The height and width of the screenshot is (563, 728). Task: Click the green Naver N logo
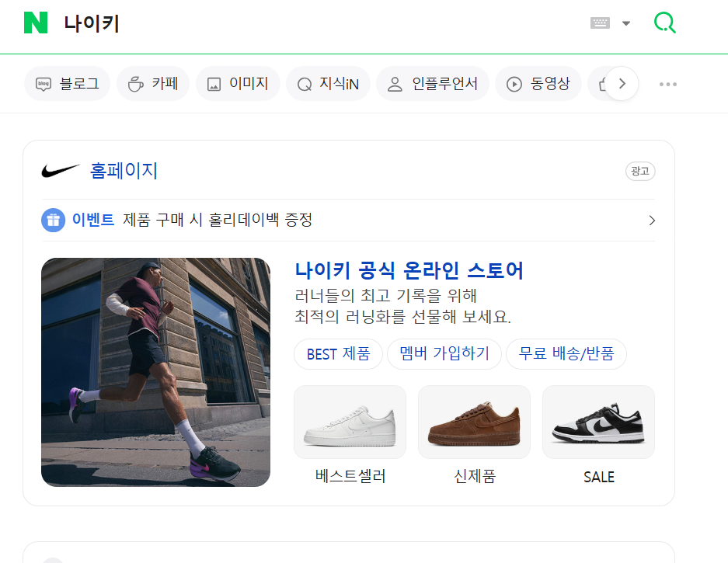point(36,23)
